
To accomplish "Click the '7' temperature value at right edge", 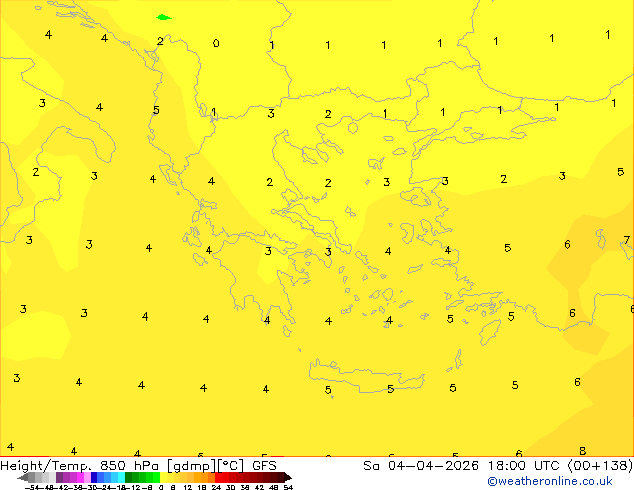I will coord(626,240).
